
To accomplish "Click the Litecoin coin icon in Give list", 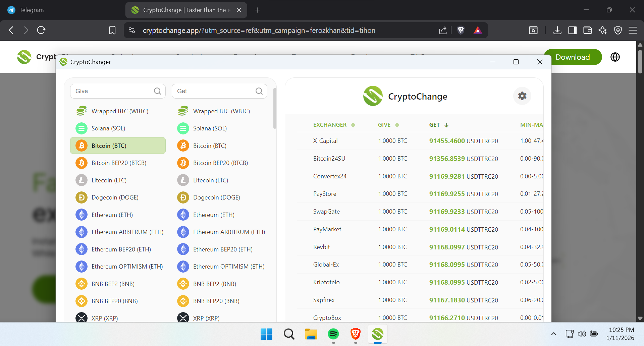I will [82, 180].
